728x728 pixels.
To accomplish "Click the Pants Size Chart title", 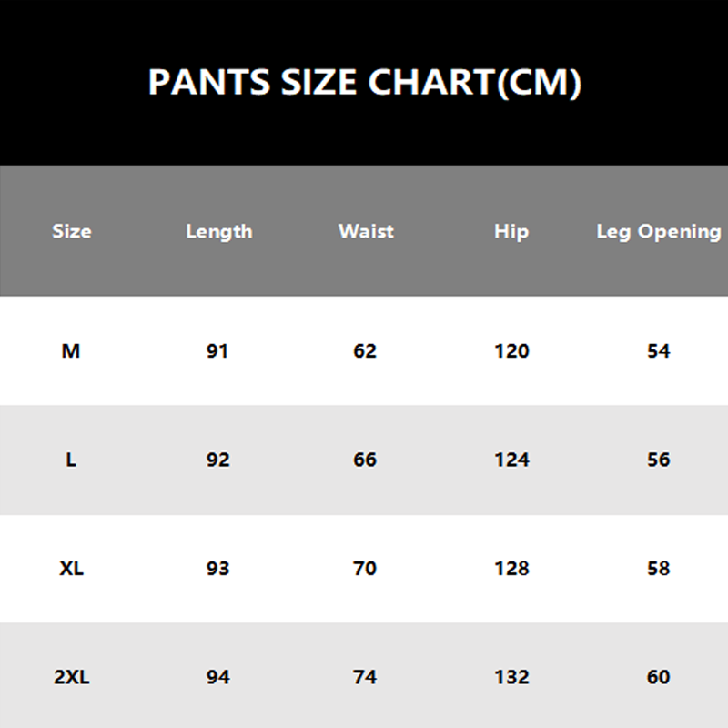I will (364, 83).
